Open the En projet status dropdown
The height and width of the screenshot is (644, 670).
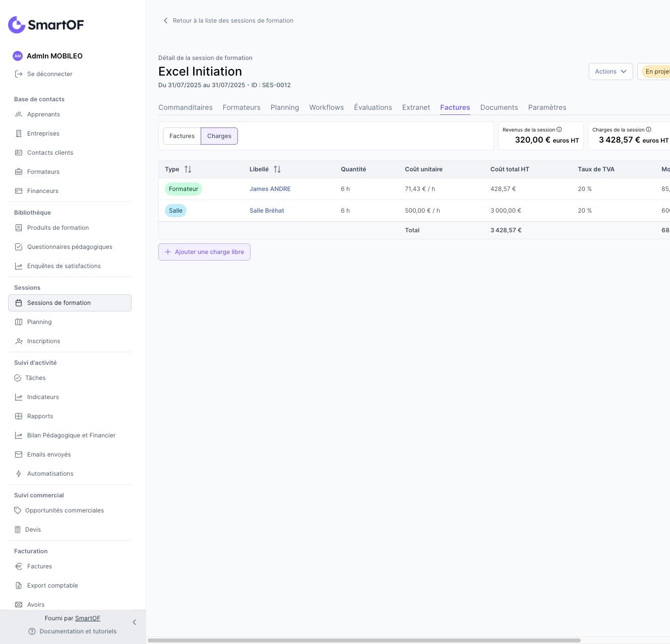[656, 72]
